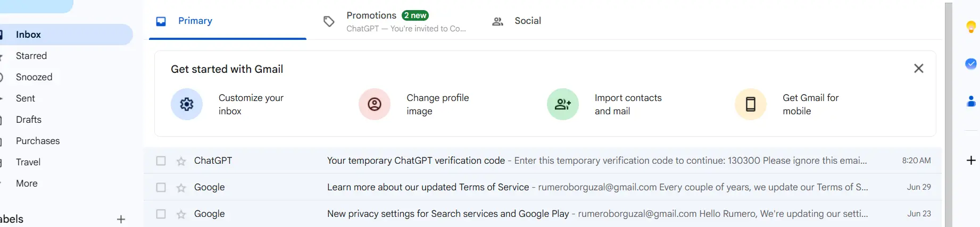Select the ChatGPT email checkbox
The height and width of the screenshot is (227, 980).
(161, 161)
